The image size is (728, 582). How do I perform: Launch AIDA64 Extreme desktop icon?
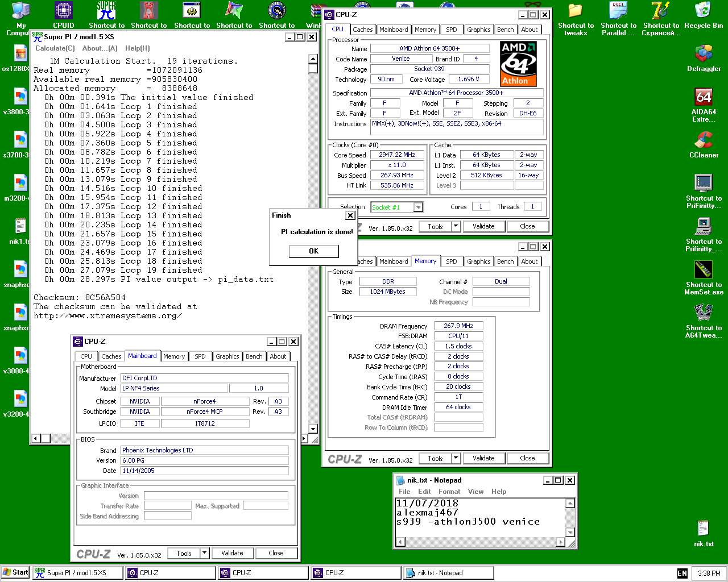[704, 97]
